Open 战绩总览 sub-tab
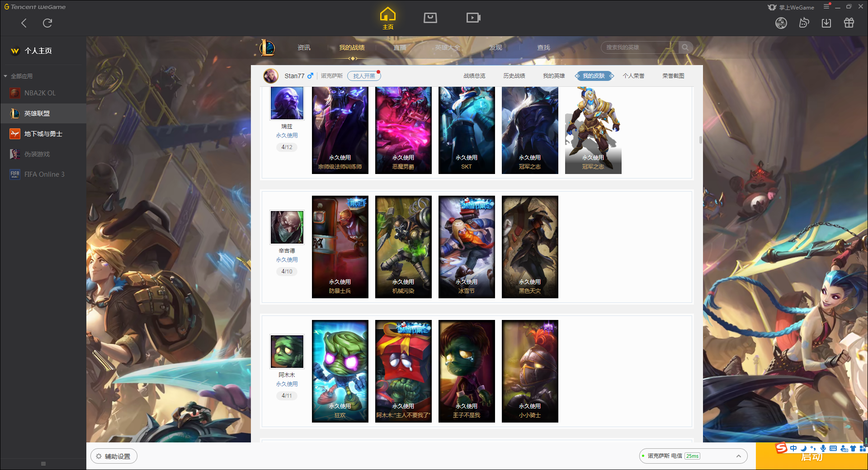868x470 pixels. (474, 76)
